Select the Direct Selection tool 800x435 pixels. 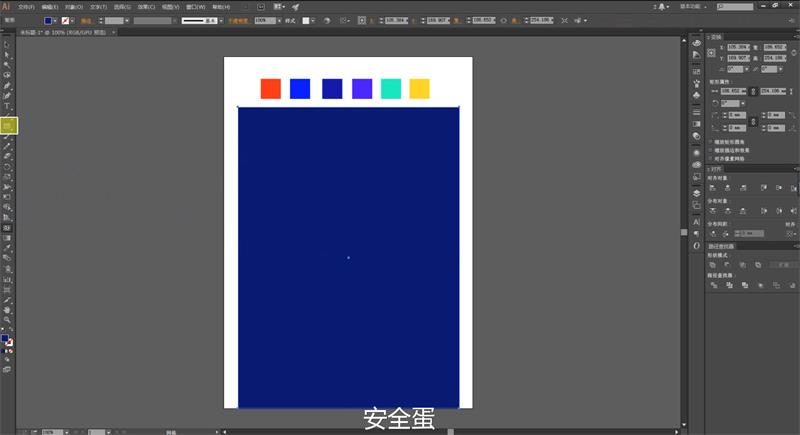pos(7,55)
